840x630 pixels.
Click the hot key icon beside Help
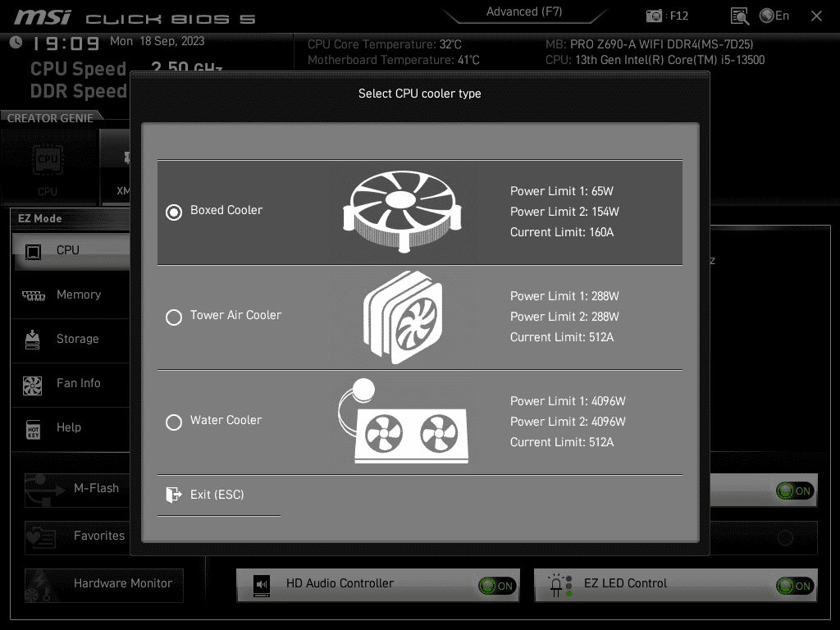point(33,430)
